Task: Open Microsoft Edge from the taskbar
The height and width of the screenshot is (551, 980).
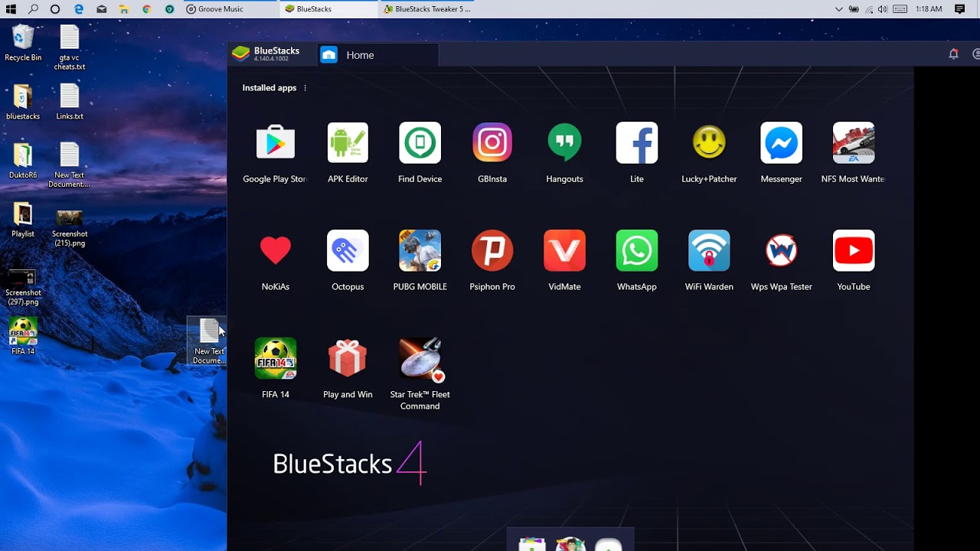Action: [79, 9]
